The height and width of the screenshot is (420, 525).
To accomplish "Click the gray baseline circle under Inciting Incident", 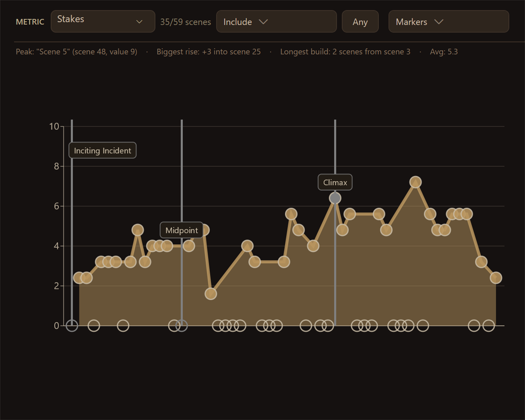I will [x=72, y=325].
